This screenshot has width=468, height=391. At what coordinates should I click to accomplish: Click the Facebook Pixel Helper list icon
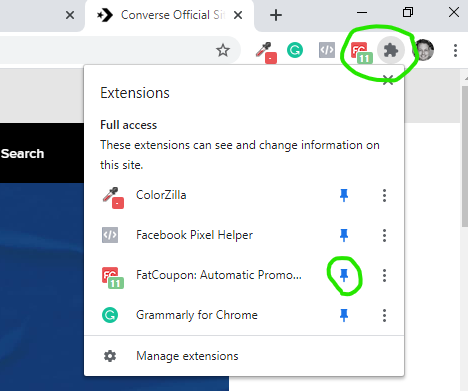(110, 235)
